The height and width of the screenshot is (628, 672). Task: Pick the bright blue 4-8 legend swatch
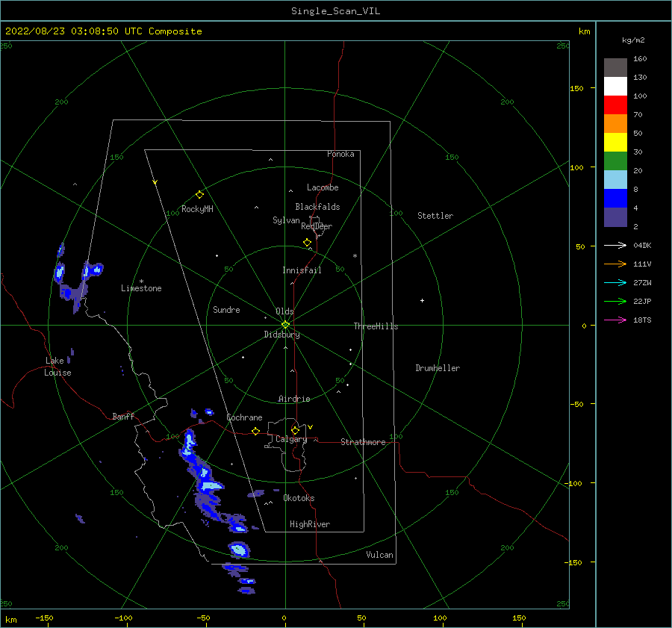(x=615, y=199)
